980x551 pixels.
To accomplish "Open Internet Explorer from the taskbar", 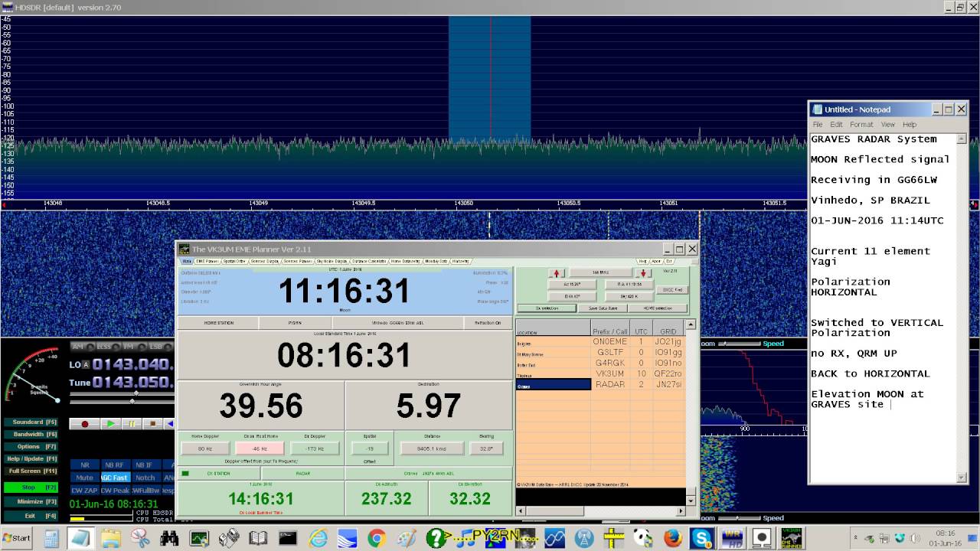I will (x=317, y=538).
